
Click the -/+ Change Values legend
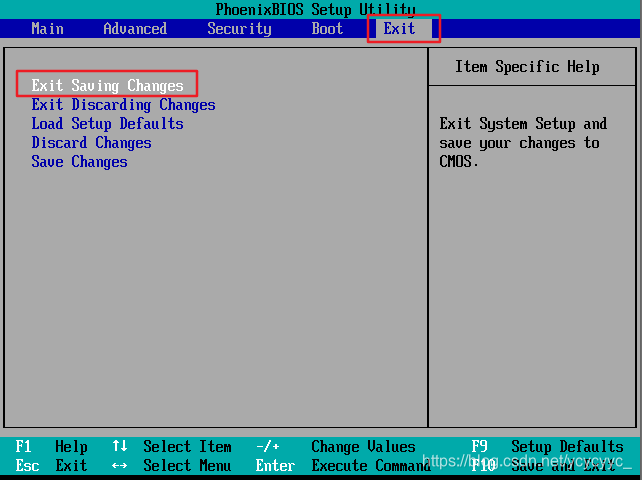pos(336,446)
